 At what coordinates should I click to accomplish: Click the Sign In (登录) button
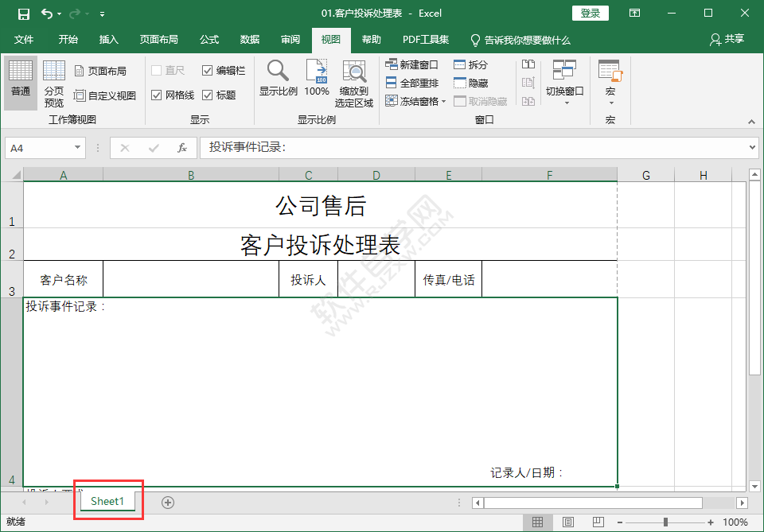coord(590,13)
